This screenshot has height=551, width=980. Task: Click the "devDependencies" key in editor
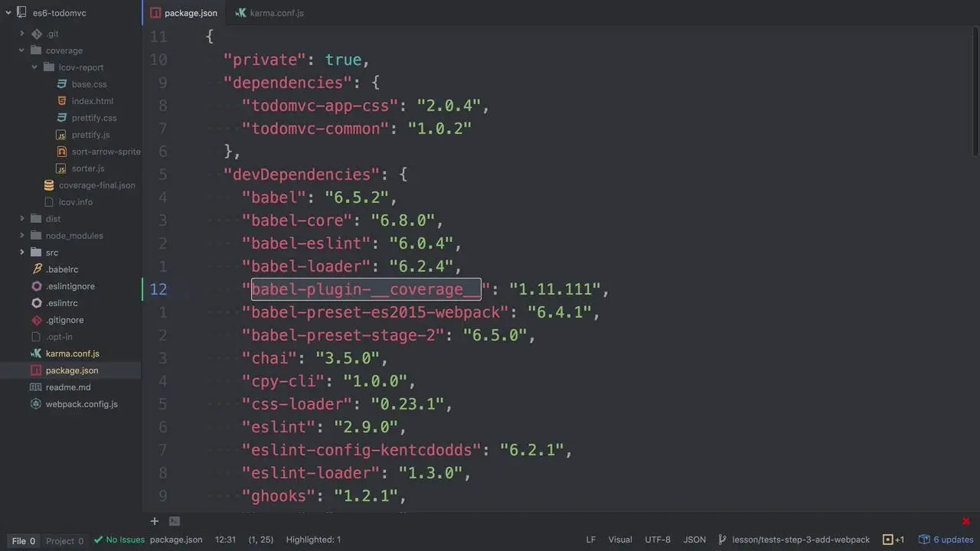[302, 174]
